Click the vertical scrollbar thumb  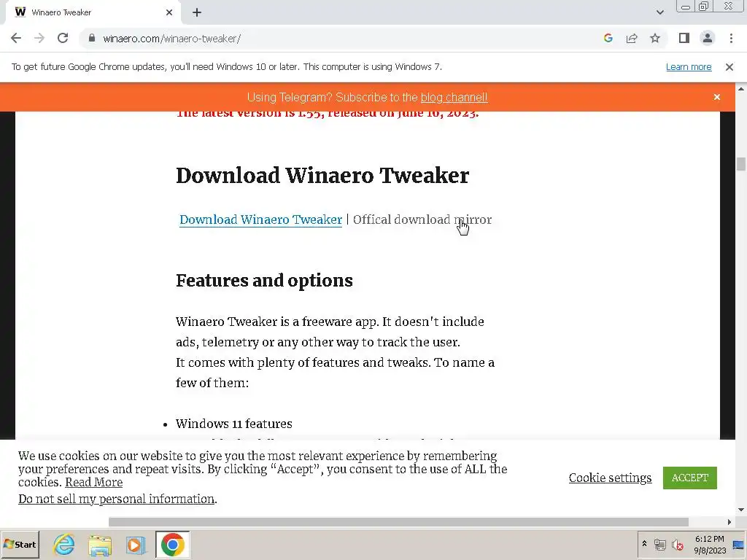point(741,163)
